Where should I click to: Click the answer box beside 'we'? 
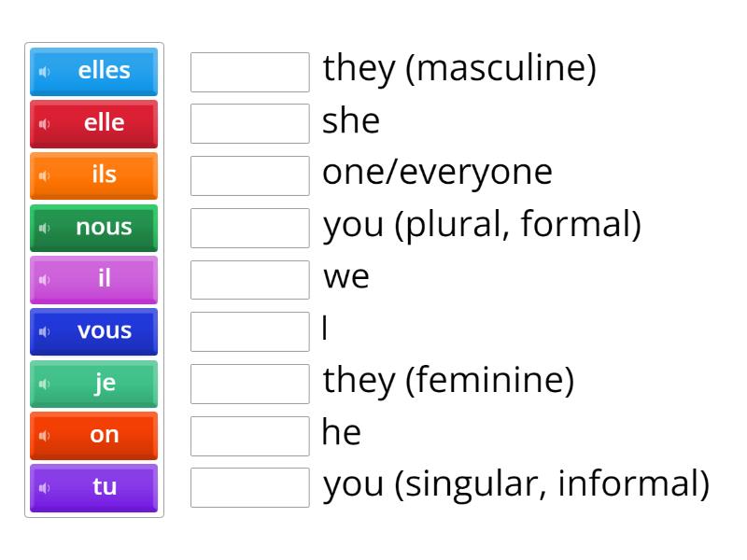[249, 277]
